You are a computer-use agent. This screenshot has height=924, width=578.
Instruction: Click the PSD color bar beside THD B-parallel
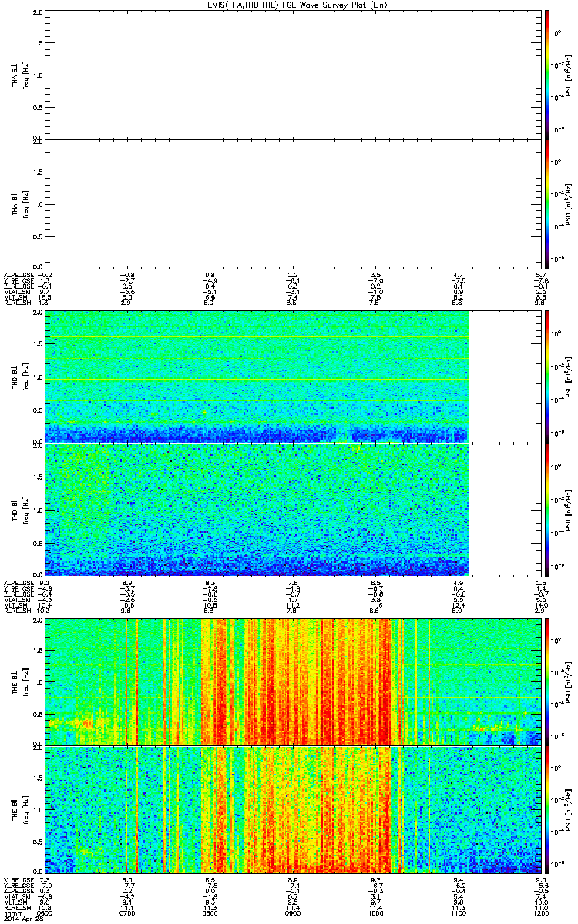coord(547,509)
